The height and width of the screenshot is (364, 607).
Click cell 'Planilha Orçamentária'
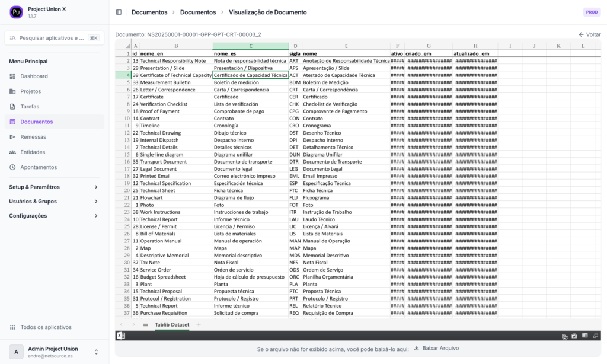[346, 277]
